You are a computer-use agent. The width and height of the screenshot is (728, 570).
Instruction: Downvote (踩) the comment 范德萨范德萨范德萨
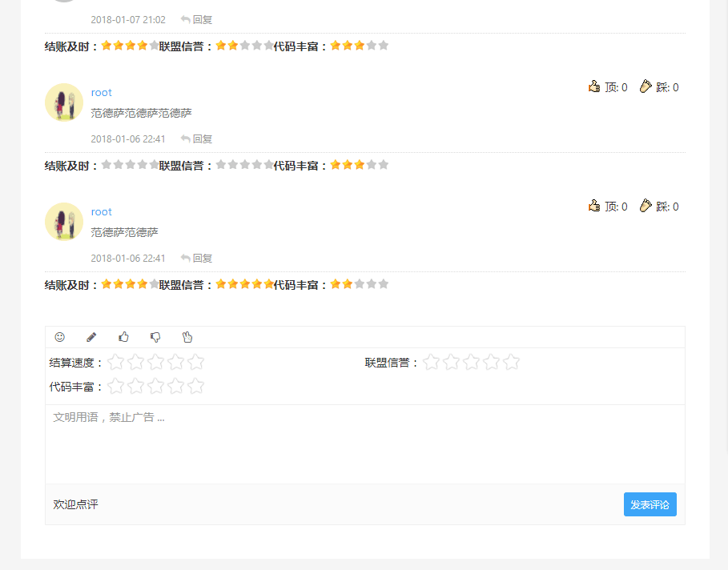[x=659, y=87]
